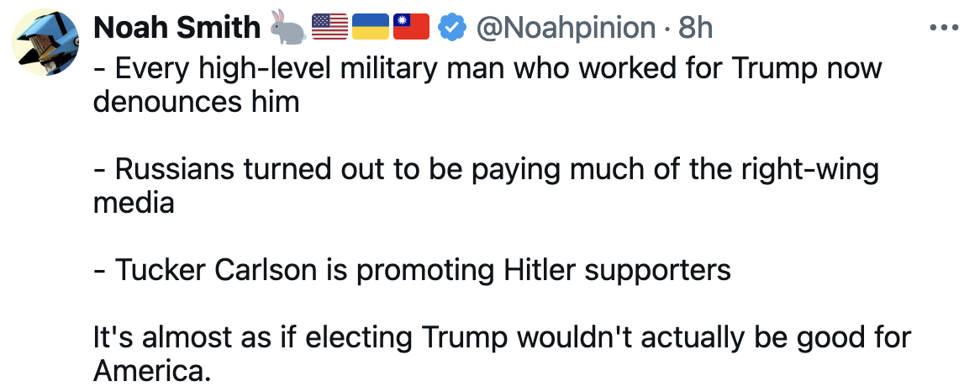
Task: Click the United States flag emoji
Action: click(329, 29)
